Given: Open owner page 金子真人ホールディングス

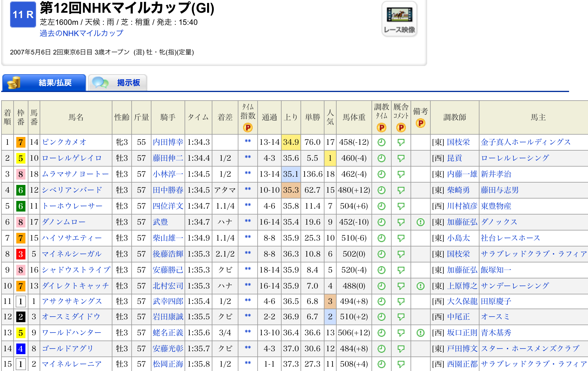Looking at the screenshot, I should pyautogui.click(x=526, y=142).
